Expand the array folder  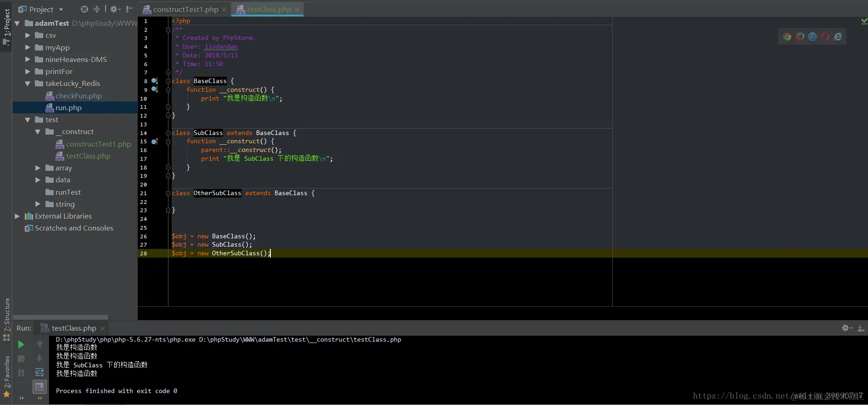(x=38, y=168)
